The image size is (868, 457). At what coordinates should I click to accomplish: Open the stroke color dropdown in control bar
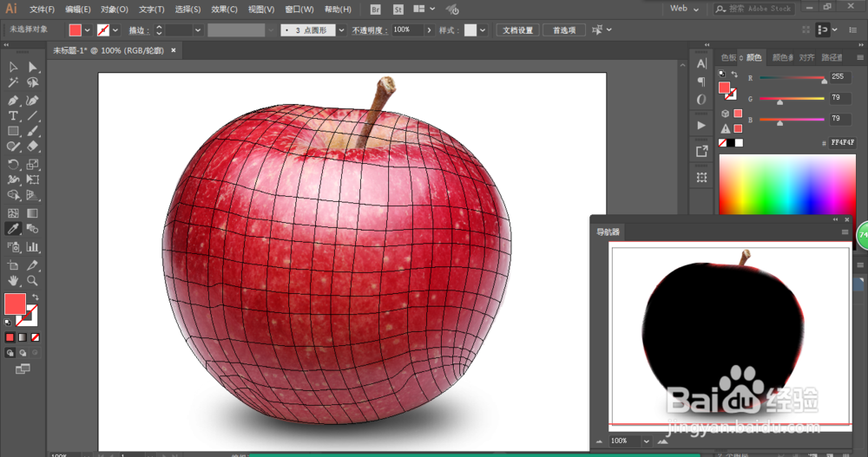(115, 30)
